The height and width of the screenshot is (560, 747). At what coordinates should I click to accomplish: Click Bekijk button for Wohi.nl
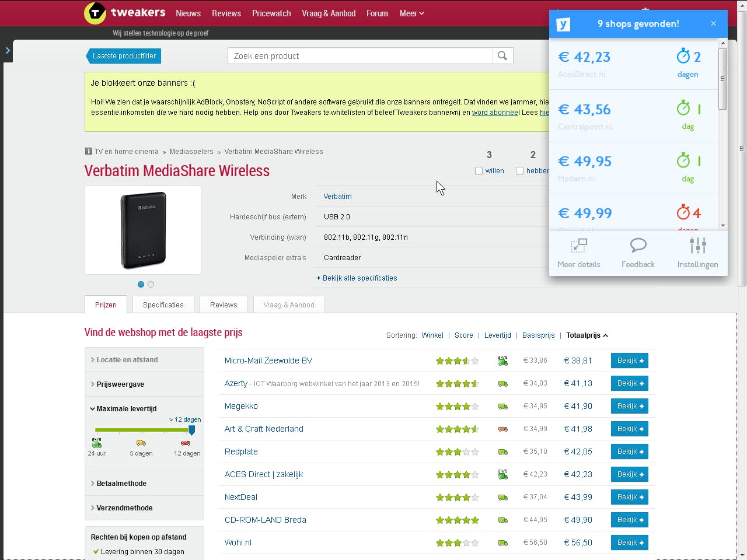coord(630,542)
